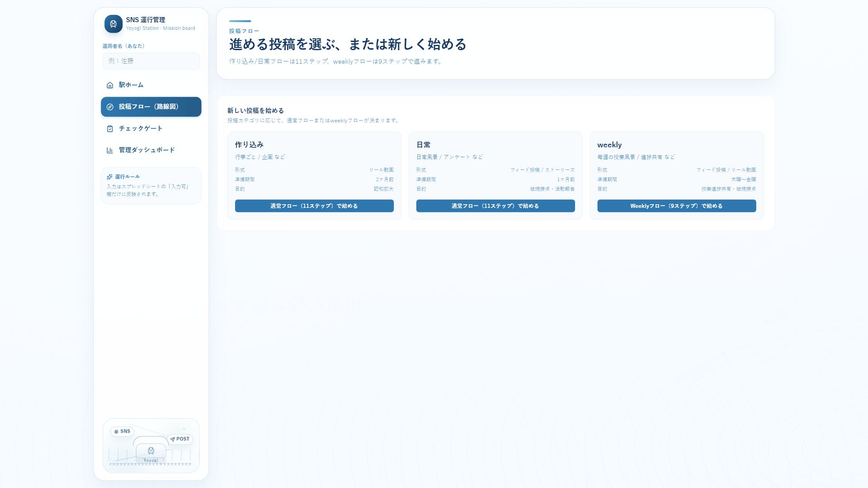The height and width of the screenshot is (488, 868).
Task: Start 通常フロー（11ステップ）in the 日常 card
Action: pos(495,206)
